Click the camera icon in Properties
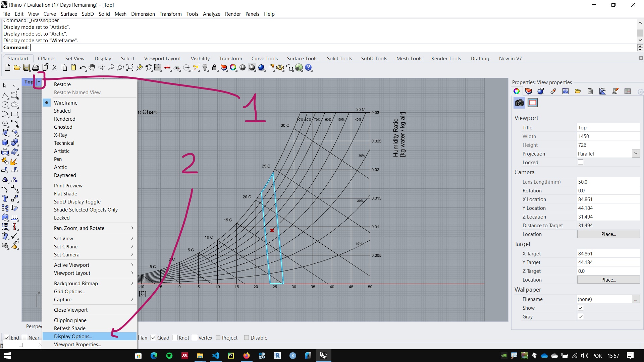The height and width of the screenshot is (362, 644). click(519, 103)
